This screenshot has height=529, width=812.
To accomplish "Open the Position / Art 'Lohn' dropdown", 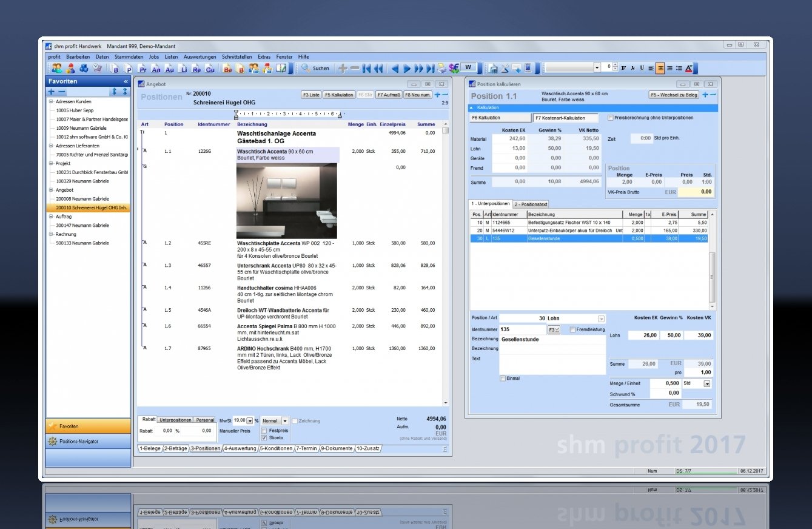I will click(x=601, y=318).
